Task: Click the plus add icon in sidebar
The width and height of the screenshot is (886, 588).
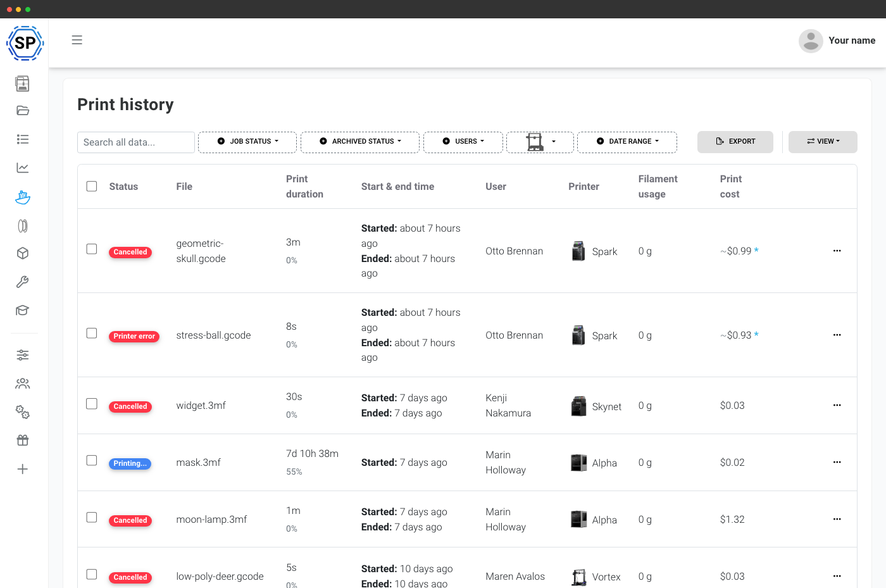Action: [x=23, y=469]
